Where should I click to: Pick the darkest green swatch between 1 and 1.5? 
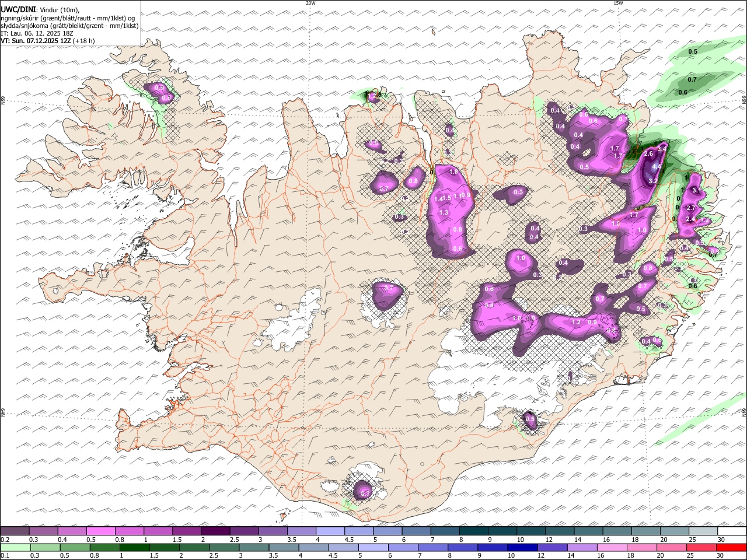coord(134,547)
